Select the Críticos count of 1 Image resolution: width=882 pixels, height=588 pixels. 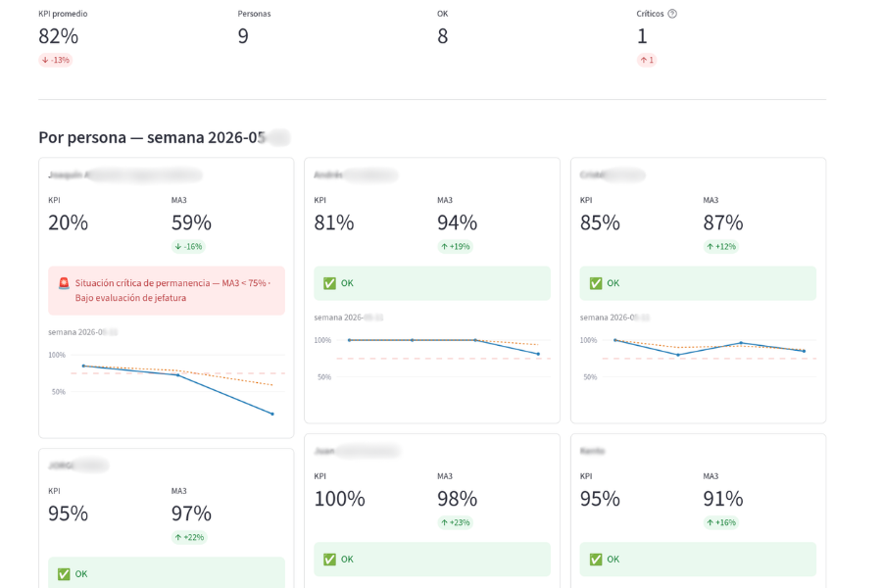642,36
